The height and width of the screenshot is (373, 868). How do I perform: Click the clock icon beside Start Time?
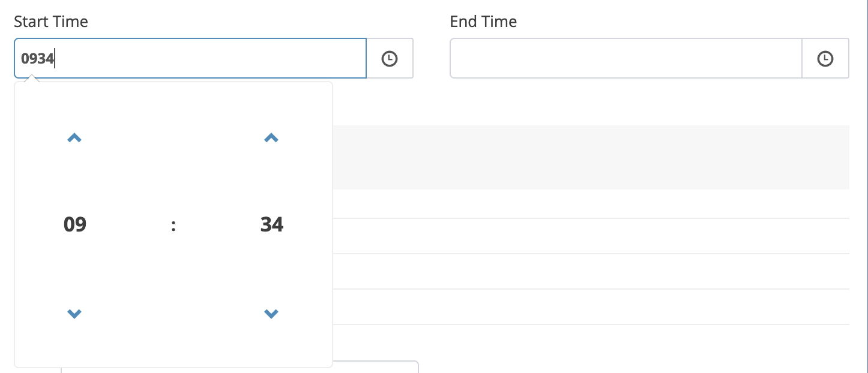tap(390, 58)
